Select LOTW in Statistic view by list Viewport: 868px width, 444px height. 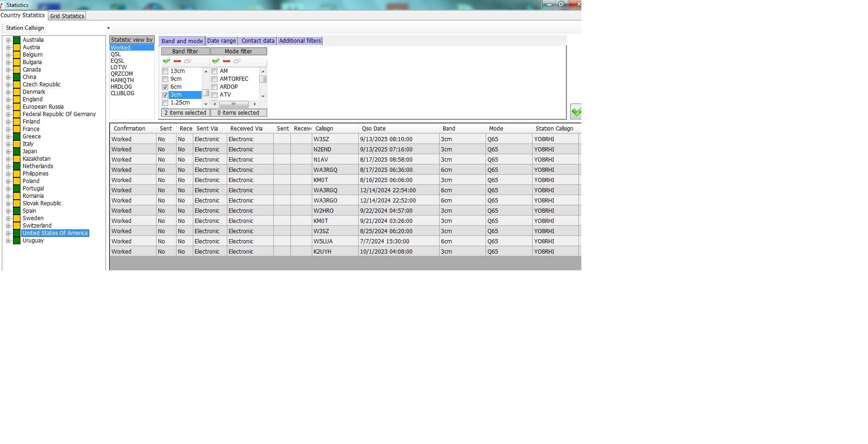tap(118, 67)
